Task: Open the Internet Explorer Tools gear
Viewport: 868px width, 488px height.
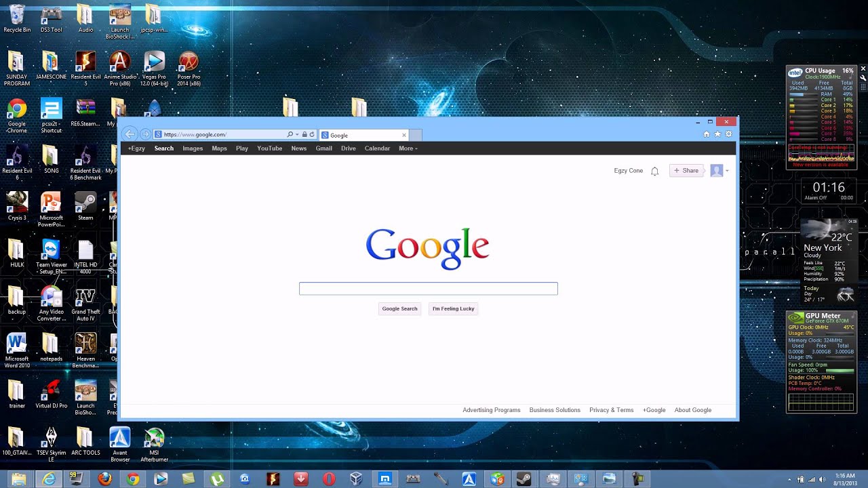Action: [x=729, y=134]
